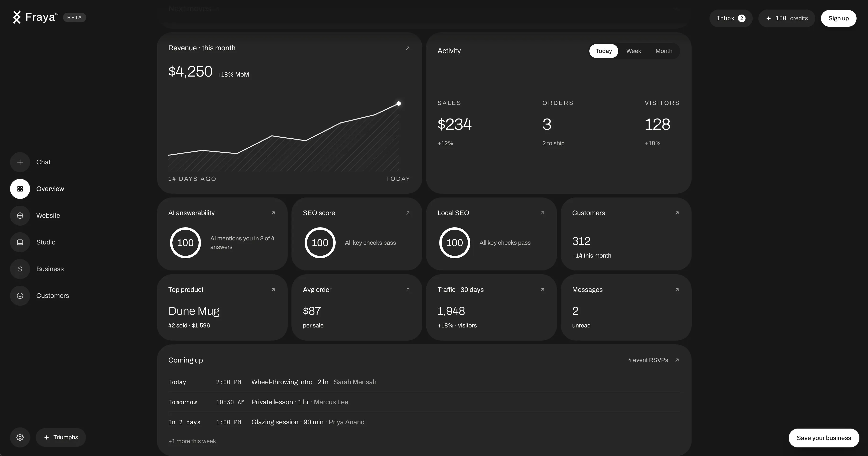Screen dimensions: 868x456
Task: Open AI answerability details arrow
Action: pyautogui.click(x=273, y=213)
